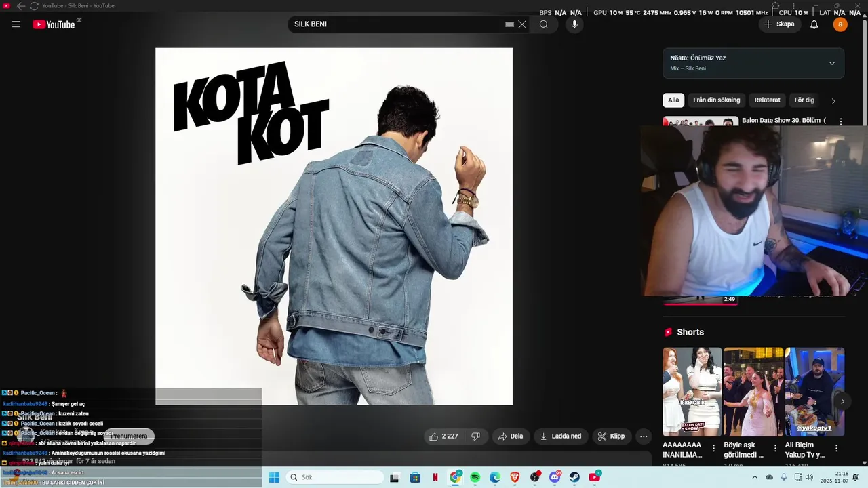This screenshot has width=868, height=488.
Task: Open options for Balon Date Show video
Action: pos(841,121)
